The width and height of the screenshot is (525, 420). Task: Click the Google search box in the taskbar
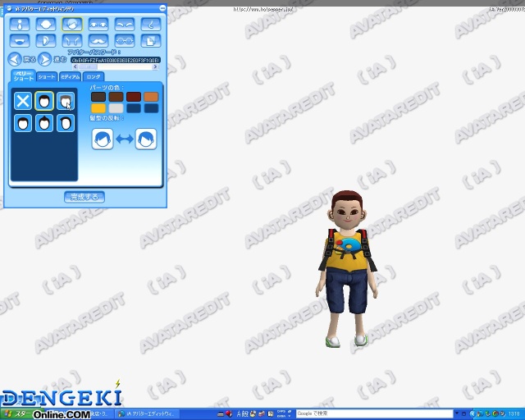pyautogui.click(x=374, y=413)
